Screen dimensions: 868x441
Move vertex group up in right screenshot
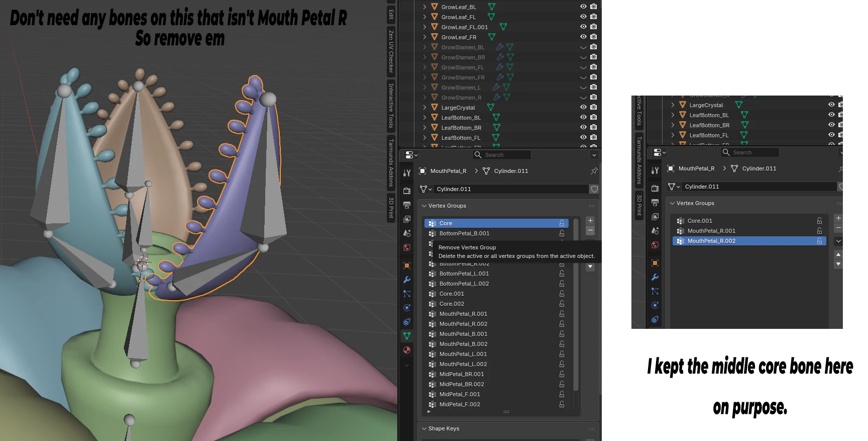[838, 254]
